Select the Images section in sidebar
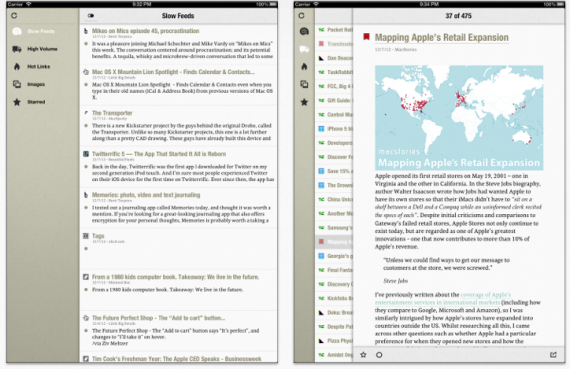The image size is (570, 369). click(x=29, y=84)
